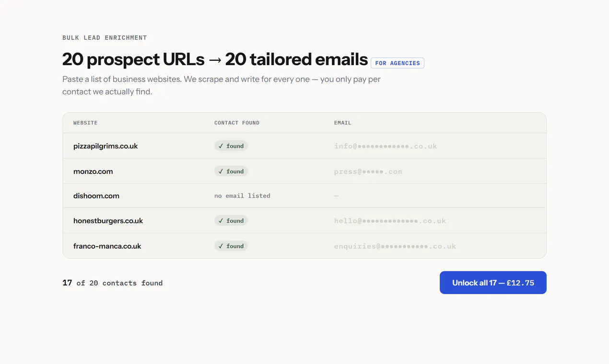Click the masked press@ email address
This screenshot has height=364, width=609.
pos(368,171)
